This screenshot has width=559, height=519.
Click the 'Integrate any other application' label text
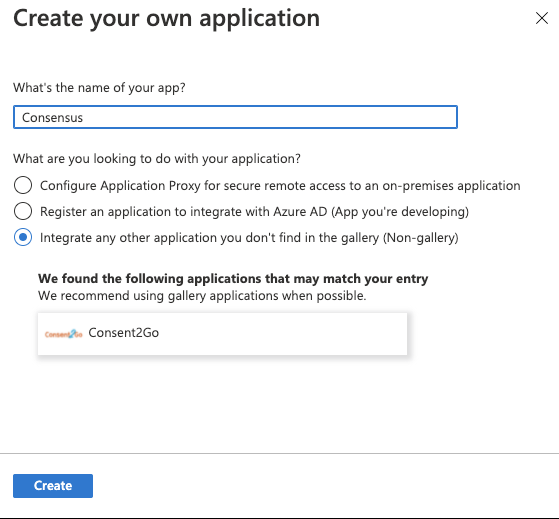tap(249, 238)
